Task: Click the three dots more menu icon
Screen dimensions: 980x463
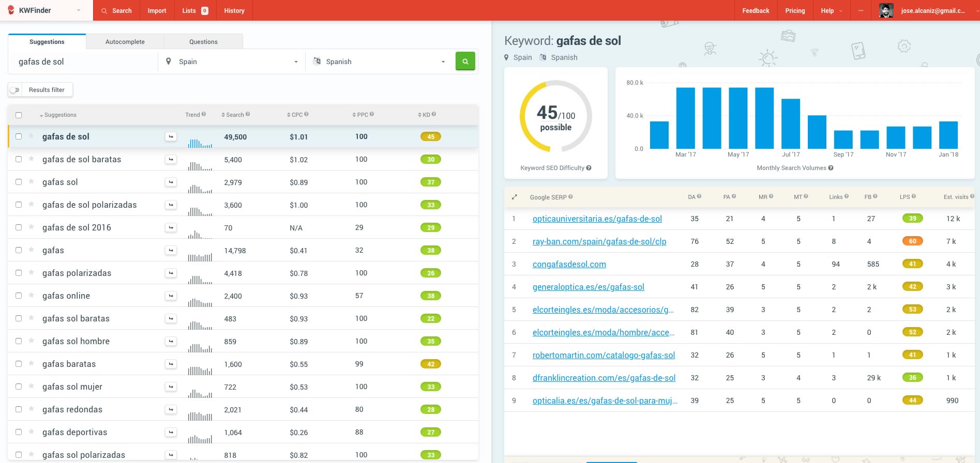Action: [x=861, y=10]
